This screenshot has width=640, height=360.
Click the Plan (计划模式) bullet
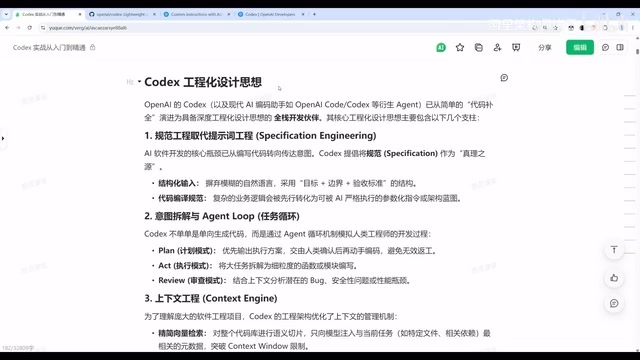[298, 251]
